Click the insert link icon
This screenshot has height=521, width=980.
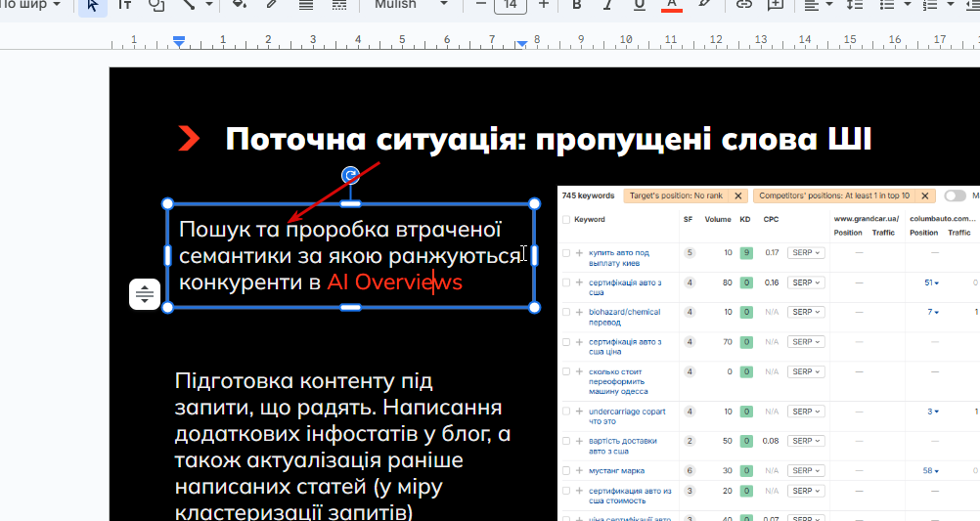tap(743, 4)
